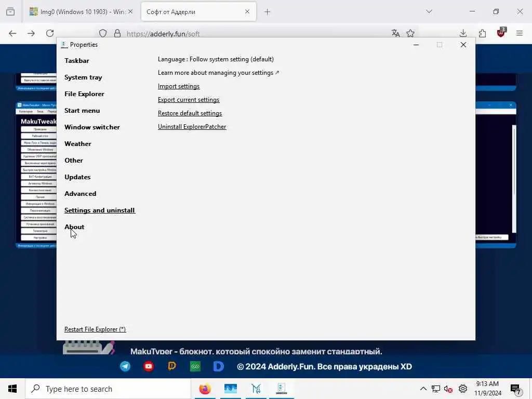The height and width of the screenshot is (399, 532).
Task: Open the Windows Start button
Action: pyautogui.click(x=12, y=389)
